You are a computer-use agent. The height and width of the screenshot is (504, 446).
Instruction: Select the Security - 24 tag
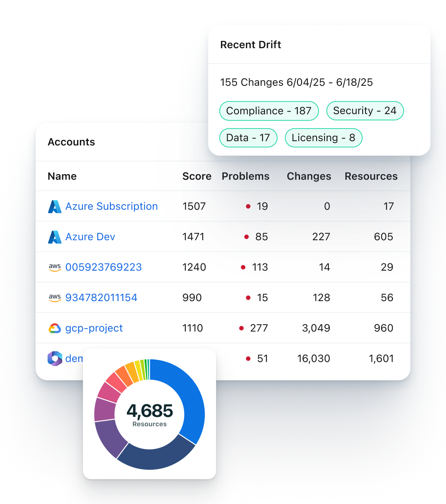coord(365,111)
